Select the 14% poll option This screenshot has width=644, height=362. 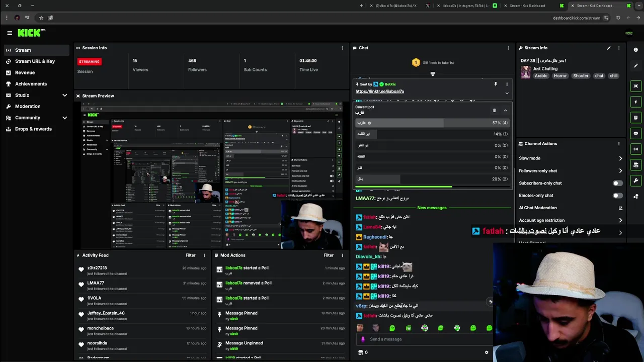(432, 134)
